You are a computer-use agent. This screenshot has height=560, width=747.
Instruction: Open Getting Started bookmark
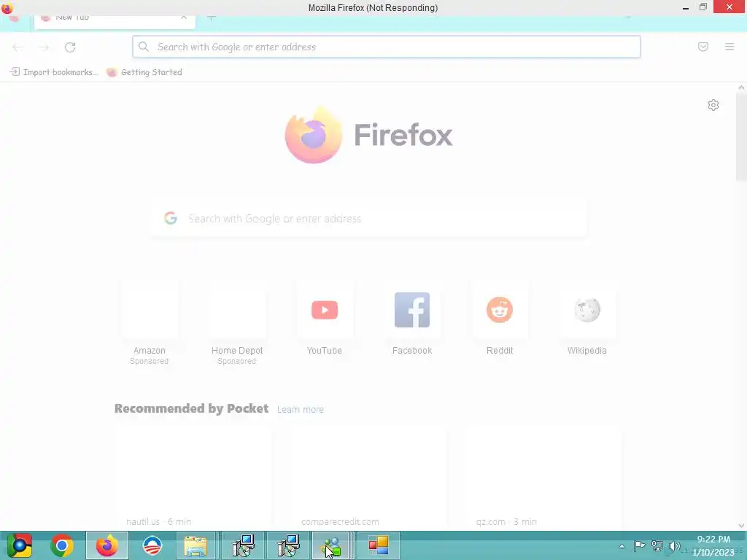pyautogui.click(x=144, y=72)
